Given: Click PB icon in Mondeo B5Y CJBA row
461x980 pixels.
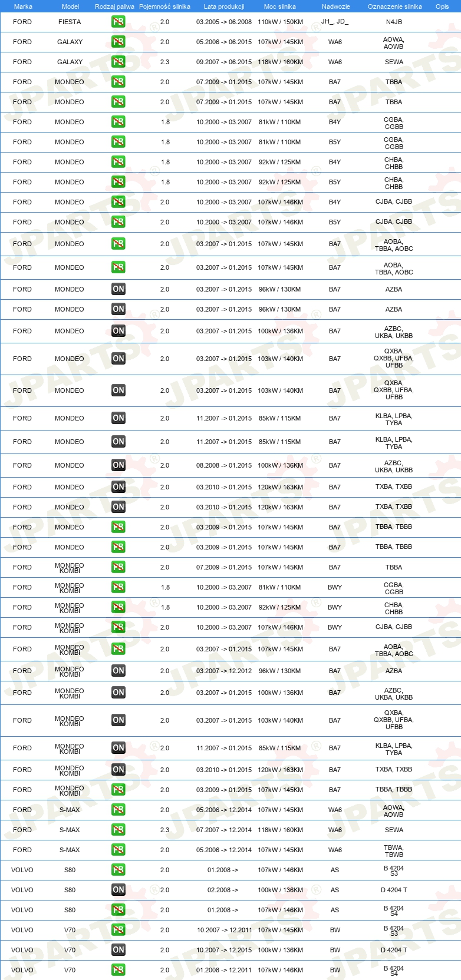Looking at the screenshot, I should click(x=118, y=222).
